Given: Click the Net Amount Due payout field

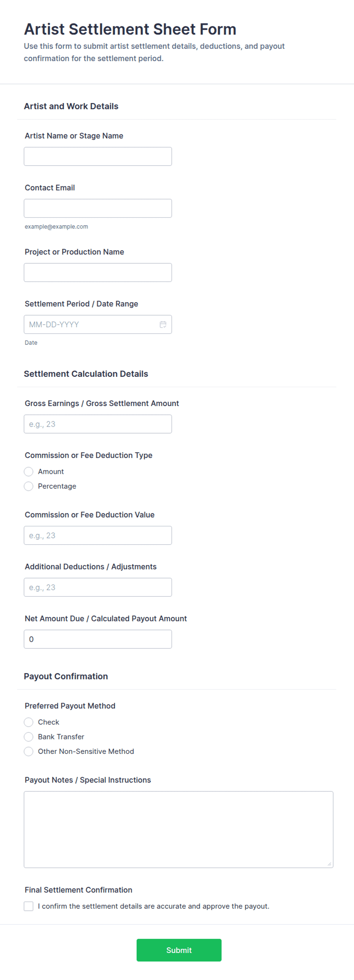Looking at the screenshot, I should [98, 639].
